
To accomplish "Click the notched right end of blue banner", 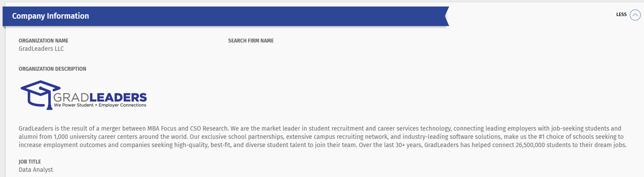I will (x=445, y=16).
